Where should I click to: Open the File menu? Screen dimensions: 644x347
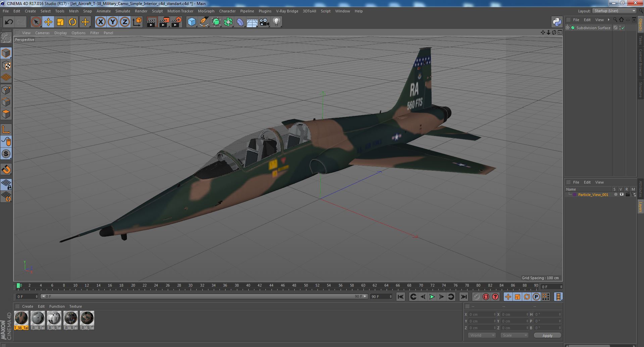6,11
